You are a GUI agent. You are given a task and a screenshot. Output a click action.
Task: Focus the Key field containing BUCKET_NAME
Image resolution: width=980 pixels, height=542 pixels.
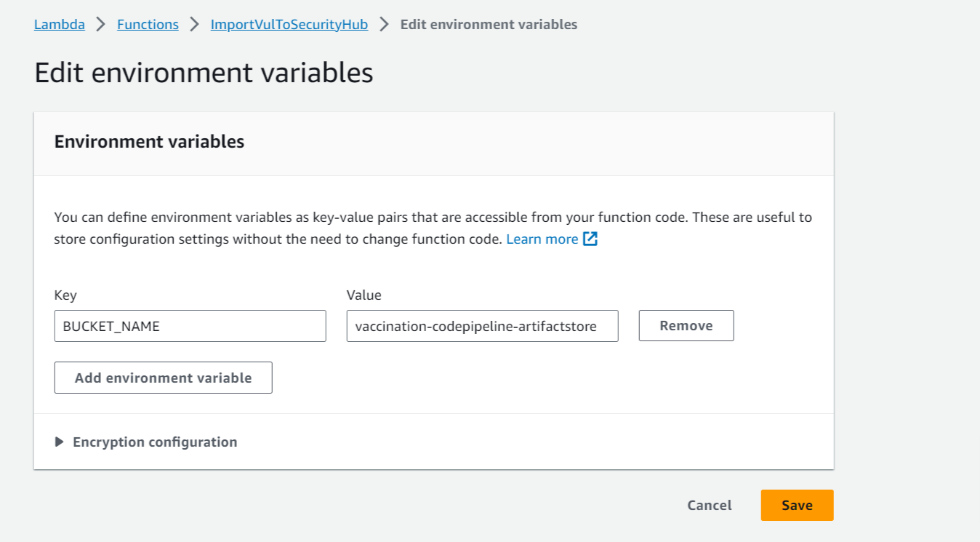click(190, 326)
